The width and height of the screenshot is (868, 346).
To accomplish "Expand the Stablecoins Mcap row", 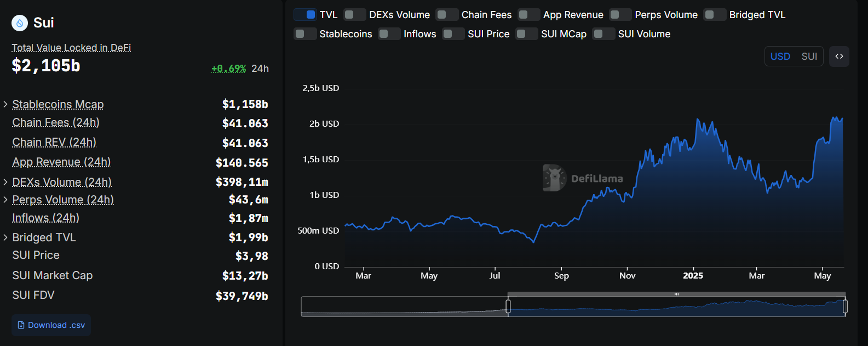I will pos(5,104).
